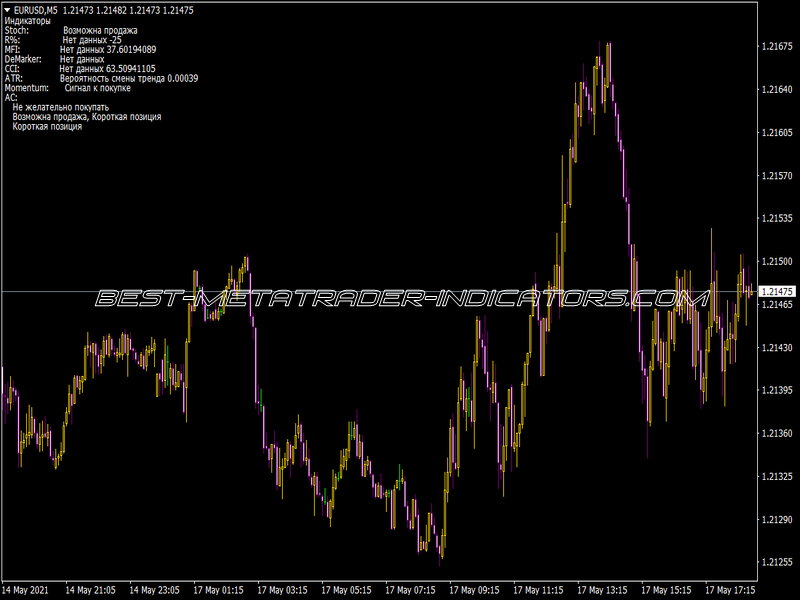Click the '17 May 05:15' time label
The image size is (800, 600).
pyautogui.click(x=346, y=590)
